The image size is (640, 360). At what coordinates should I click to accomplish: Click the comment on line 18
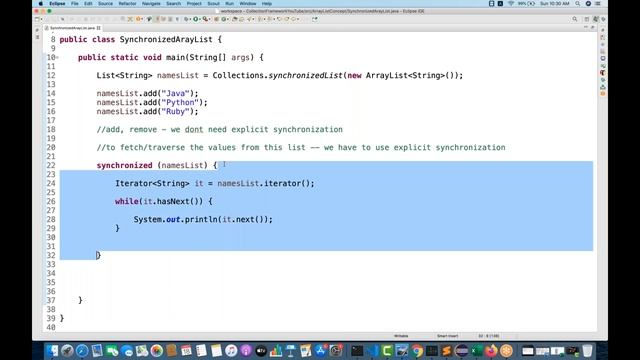pos(220,129)
